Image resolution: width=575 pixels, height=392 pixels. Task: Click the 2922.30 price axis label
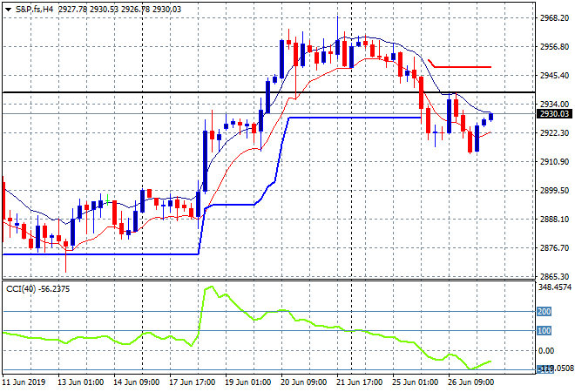click(554, 132)
